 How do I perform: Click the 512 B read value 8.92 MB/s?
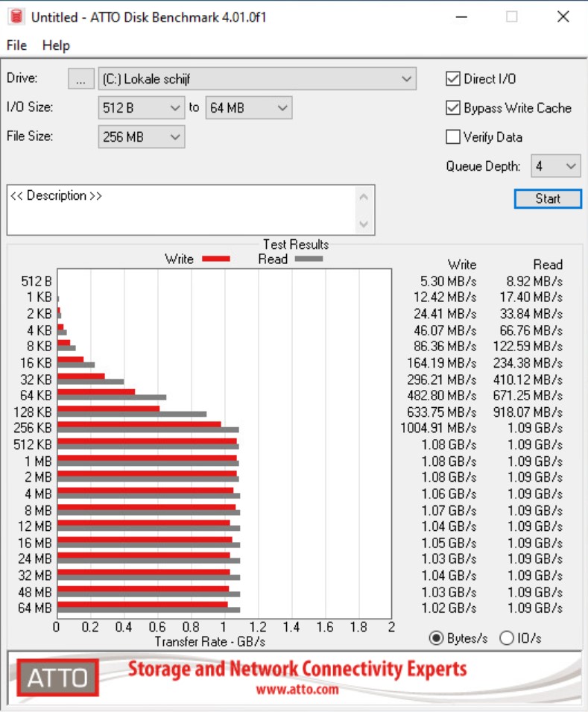[x=534, y=282]
